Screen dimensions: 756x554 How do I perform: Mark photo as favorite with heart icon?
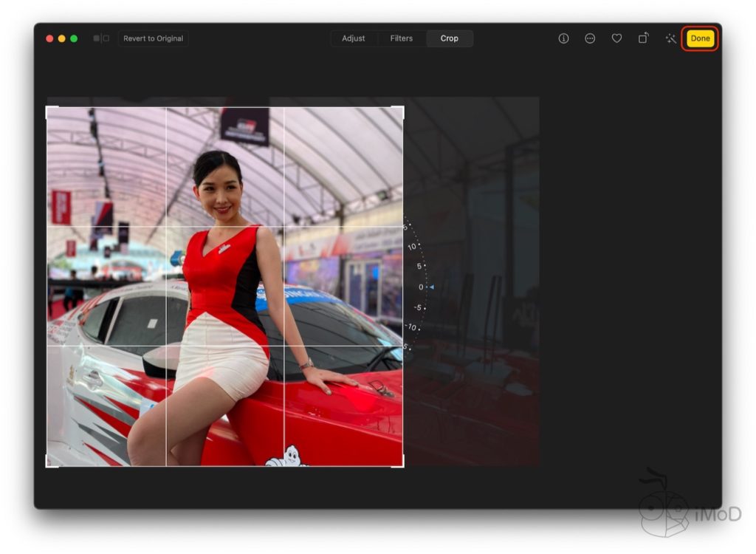(616, 38)
